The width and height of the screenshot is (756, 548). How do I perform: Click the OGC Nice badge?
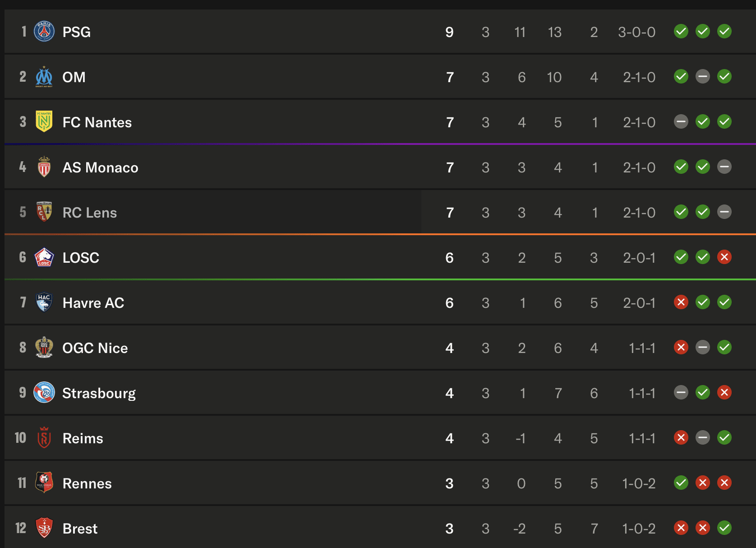coord(44,347)
